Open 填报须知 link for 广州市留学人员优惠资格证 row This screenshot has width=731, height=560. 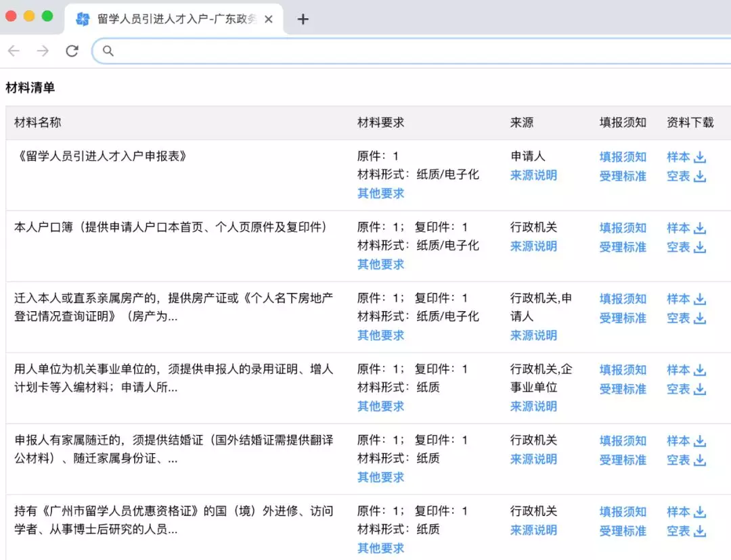click(623, 511)
